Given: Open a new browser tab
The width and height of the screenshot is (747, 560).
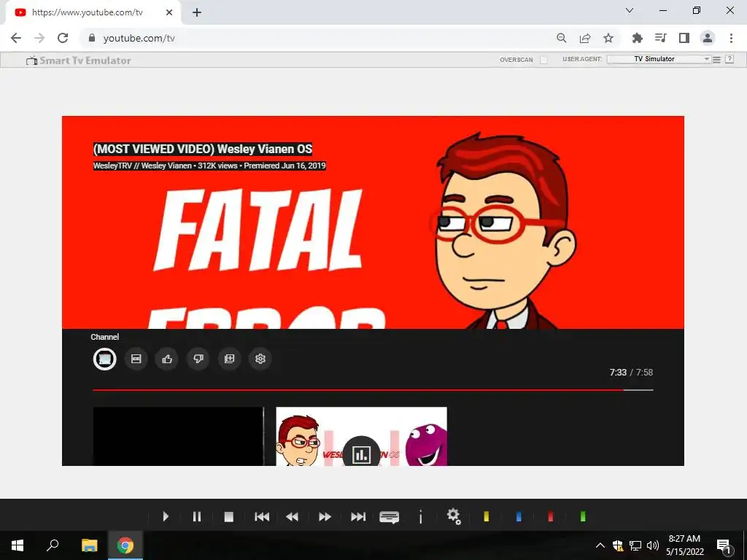Looking at the screenshot, I should pyautogui.click(x=197, y=12).
